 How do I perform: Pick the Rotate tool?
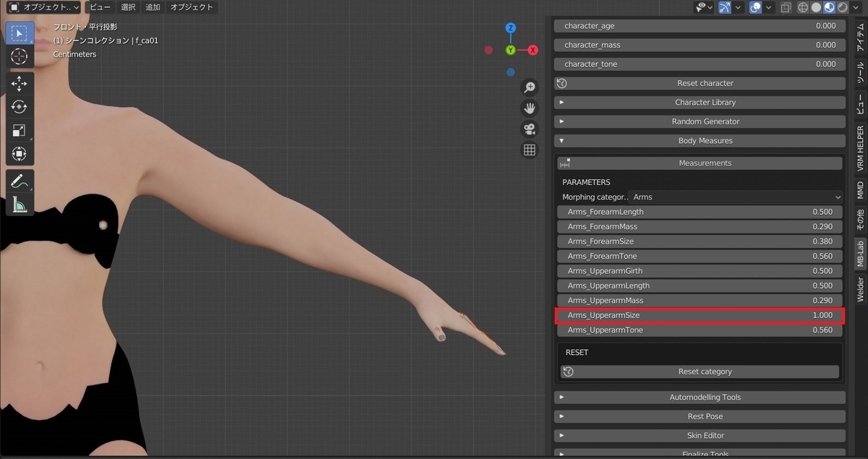(x=20, y=107)
